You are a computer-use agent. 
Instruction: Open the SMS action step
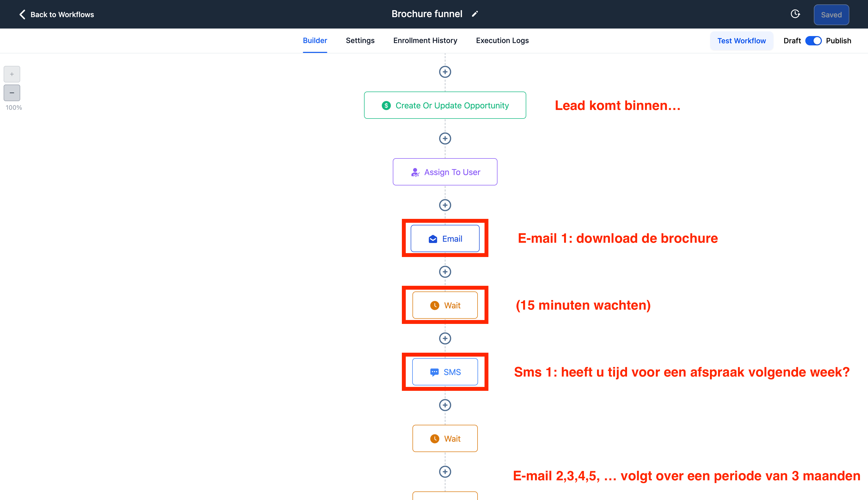click(x=445, y=372)
